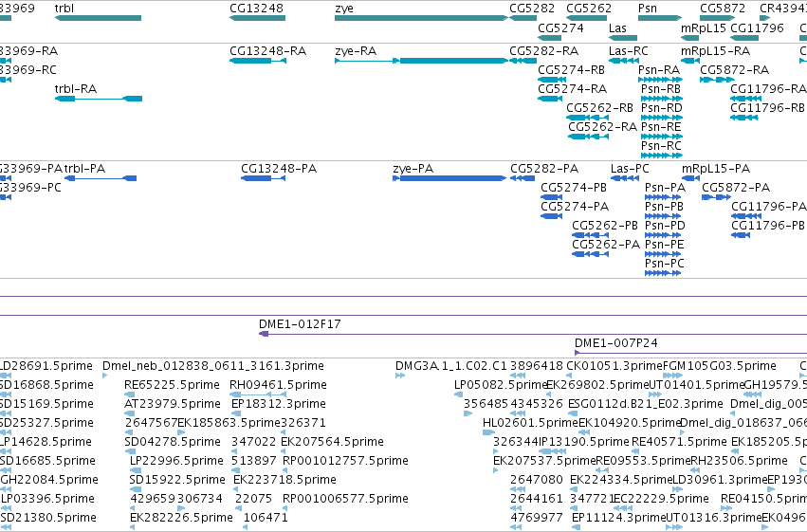Select transcript CG11796-RB

744,118
